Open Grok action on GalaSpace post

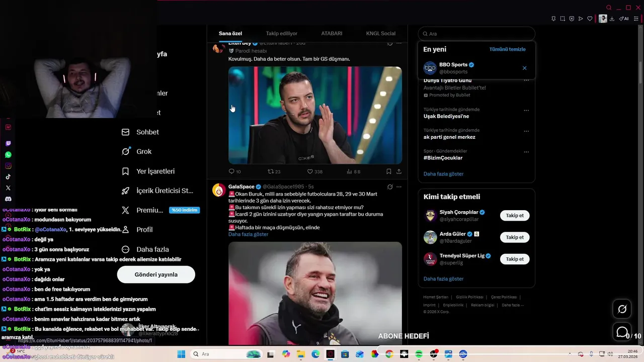tap(390, 187)
